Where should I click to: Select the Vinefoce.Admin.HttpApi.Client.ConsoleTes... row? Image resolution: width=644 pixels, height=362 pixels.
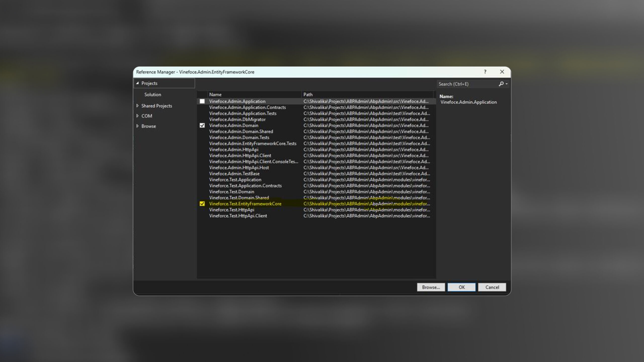point(316,162)
